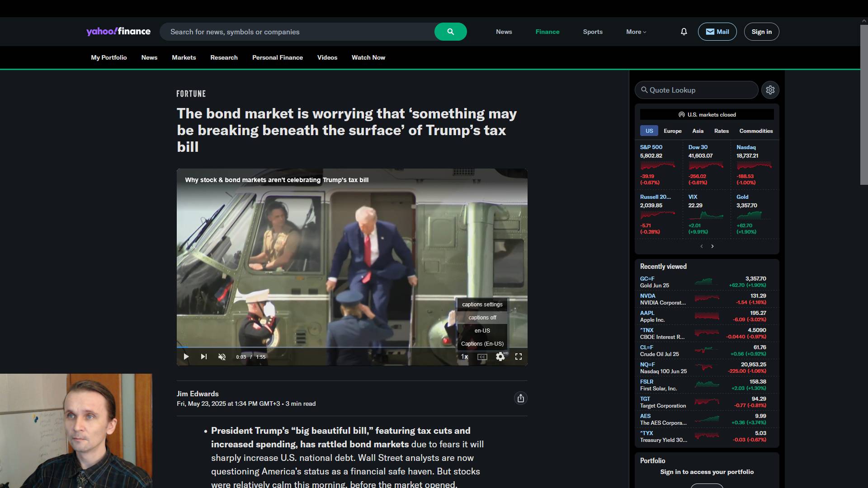Image resolution: width=868 pixels, height=488 pixels.
Task: Play the video
Action: 186,357
